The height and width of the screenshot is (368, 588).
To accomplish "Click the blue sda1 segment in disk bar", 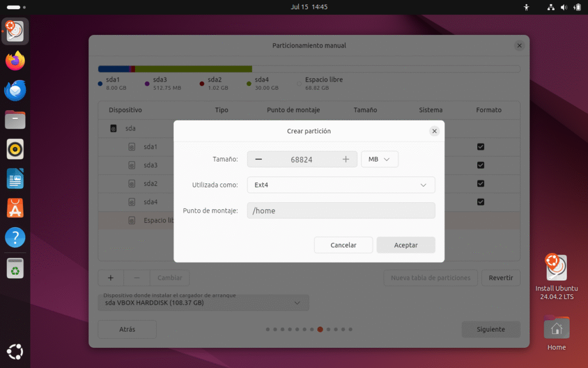I will point(114,69).
